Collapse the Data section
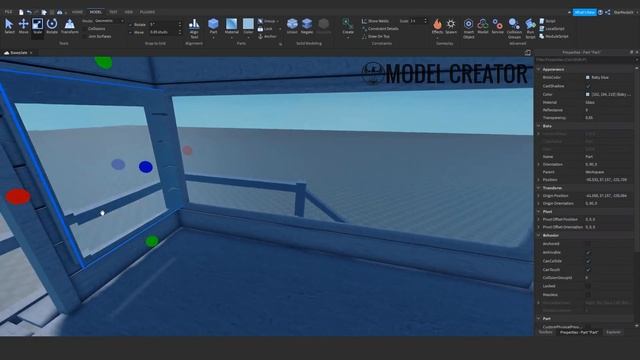 pyautogui.click(x=538, y=126)
